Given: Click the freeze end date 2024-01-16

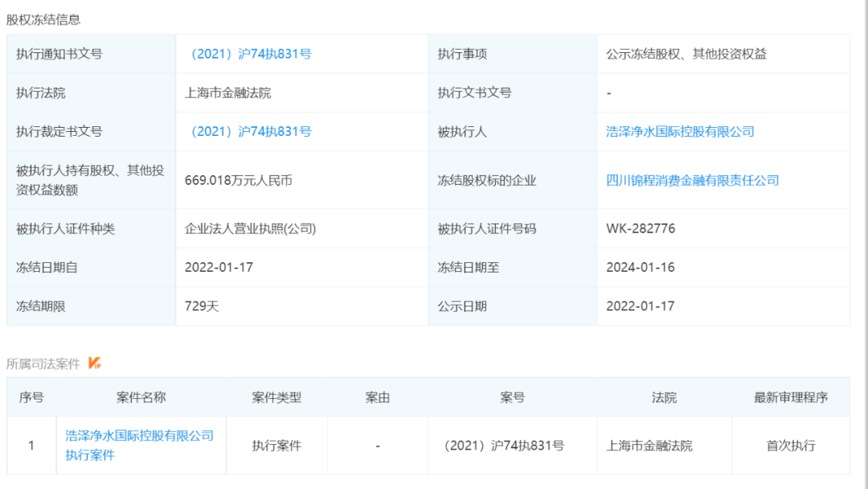Looking at the screenshot, I should coord(641,267).
